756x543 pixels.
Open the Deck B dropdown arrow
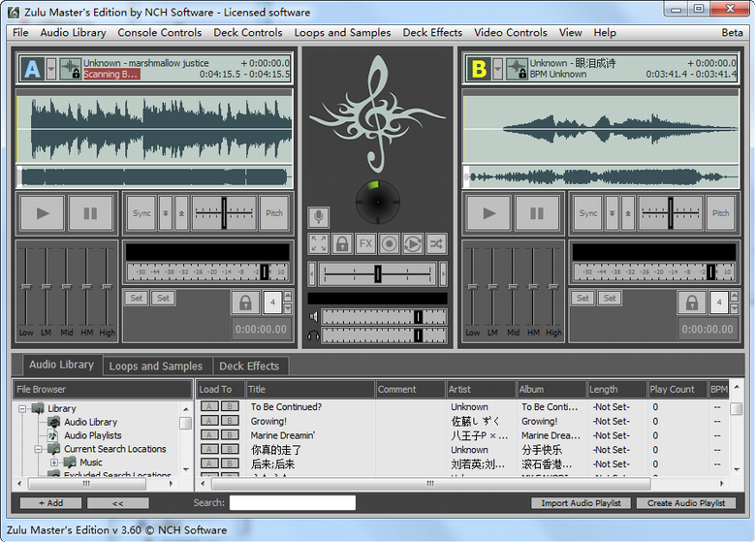tap(497, 69)
